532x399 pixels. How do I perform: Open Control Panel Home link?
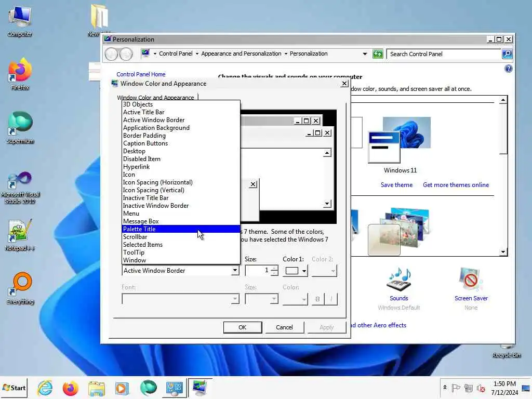tap(141, 74)
